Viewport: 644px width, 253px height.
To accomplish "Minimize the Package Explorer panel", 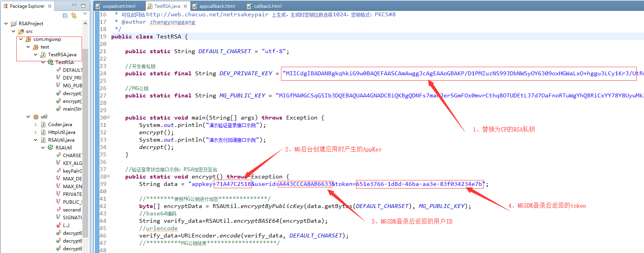I will pyautogui.click(x=74, y=5).
